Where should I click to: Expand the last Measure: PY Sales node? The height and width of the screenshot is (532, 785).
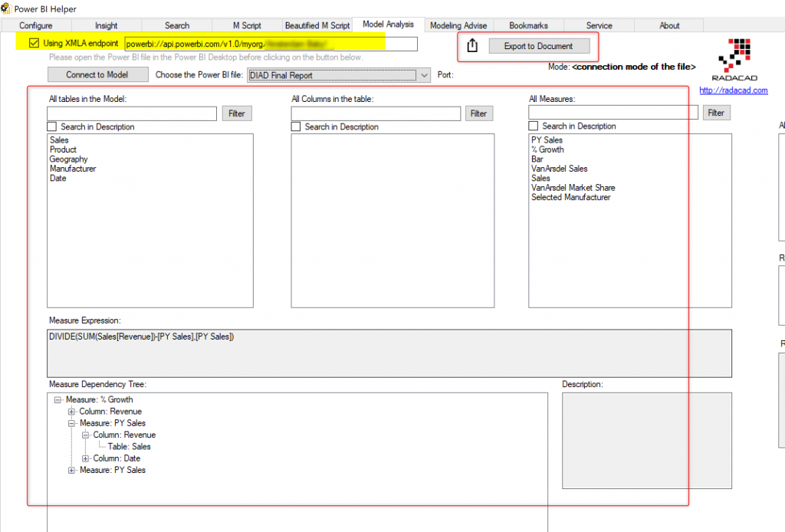point(72,470)
